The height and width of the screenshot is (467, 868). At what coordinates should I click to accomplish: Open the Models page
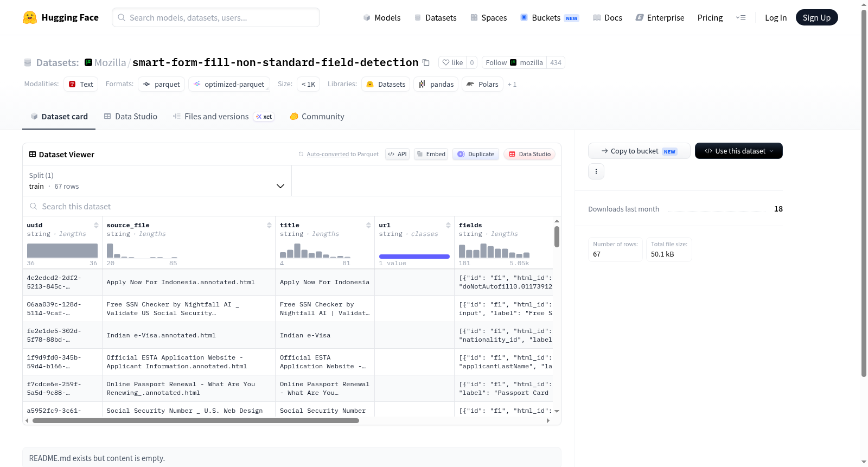pyautogui.click(x=382, y=17)
